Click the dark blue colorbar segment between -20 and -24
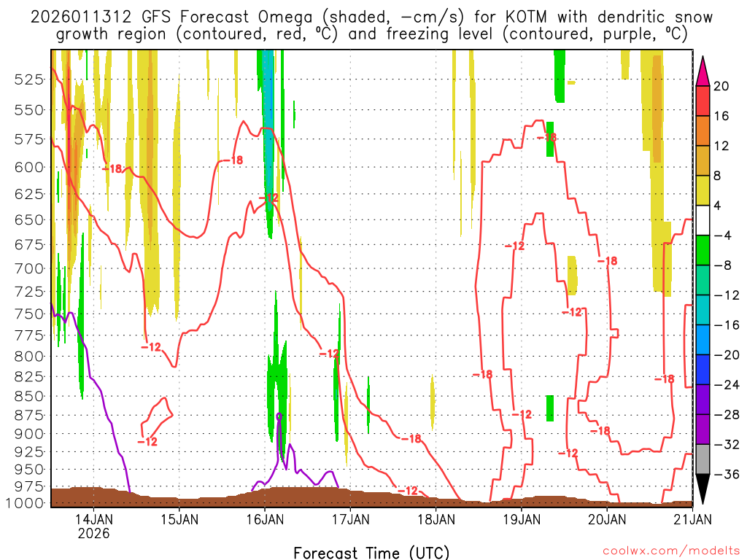 click(703, 370)
